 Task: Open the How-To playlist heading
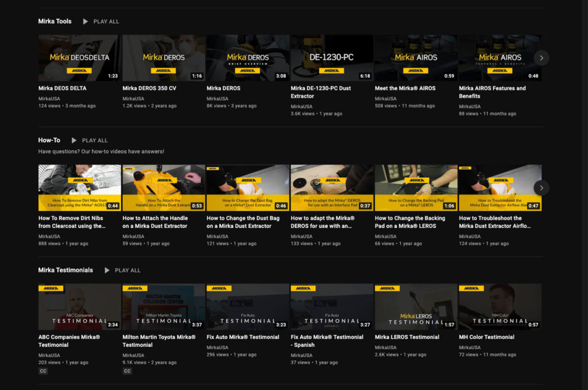(x=49, y=140)
